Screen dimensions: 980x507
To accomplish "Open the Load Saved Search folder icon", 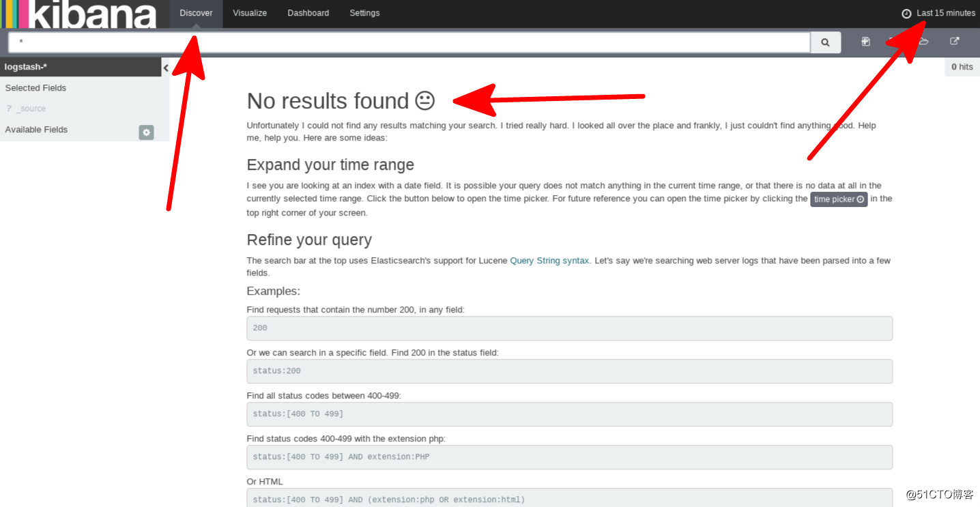I will click(x=924, y=42).
